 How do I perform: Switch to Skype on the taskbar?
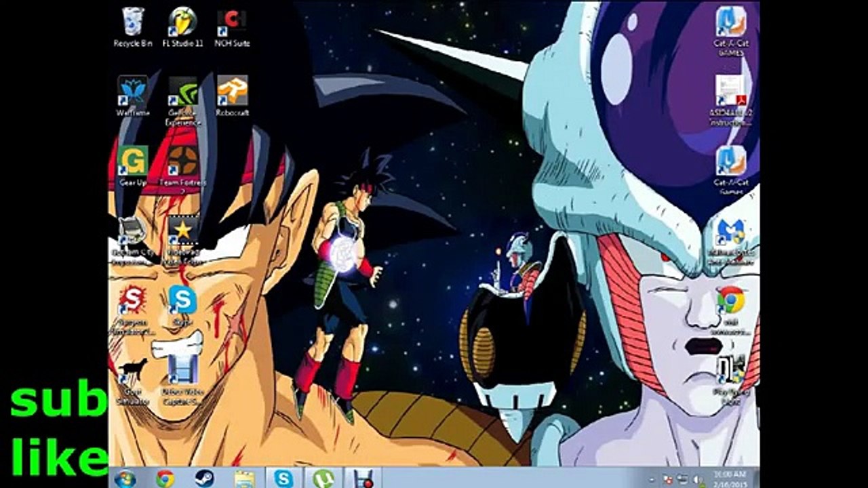click(283, 478)
